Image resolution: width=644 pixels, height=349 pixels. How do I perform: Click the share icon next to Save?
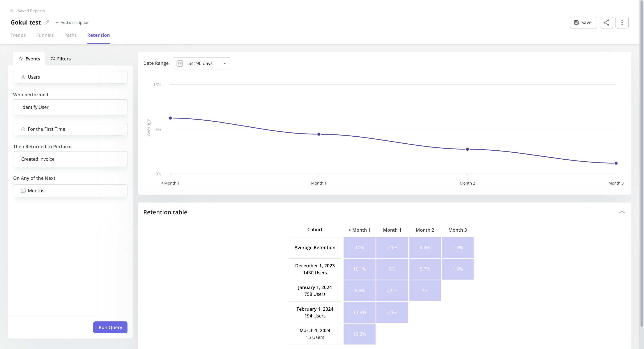click(606, 22)
